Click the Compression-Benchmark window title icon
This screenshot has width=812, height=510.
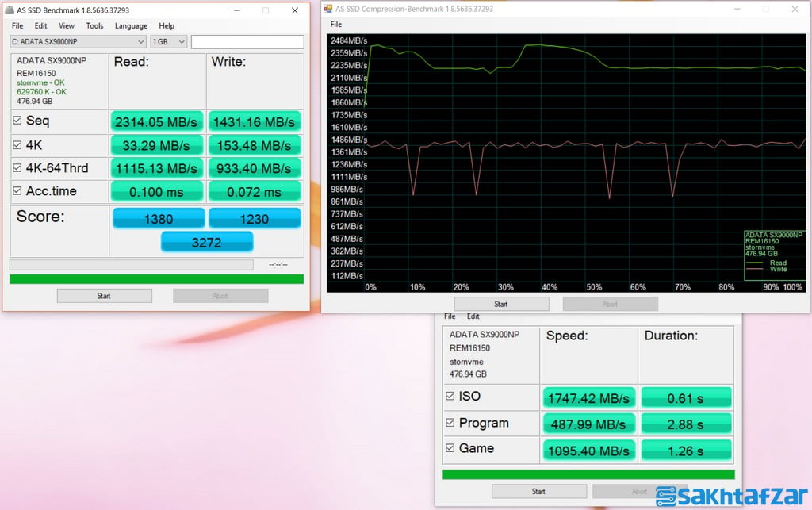pyautogui.click(x=327, y=9)
